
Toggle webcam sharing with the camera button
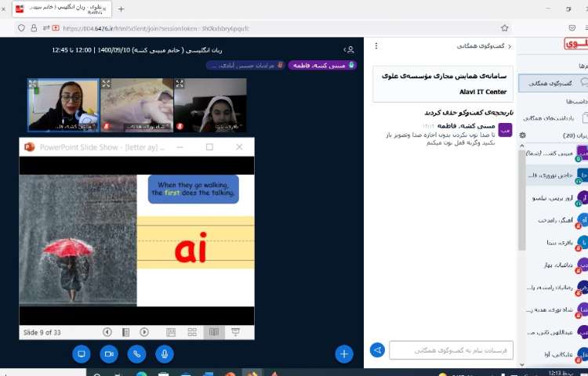pyautogui.click(x=109, y=354)
